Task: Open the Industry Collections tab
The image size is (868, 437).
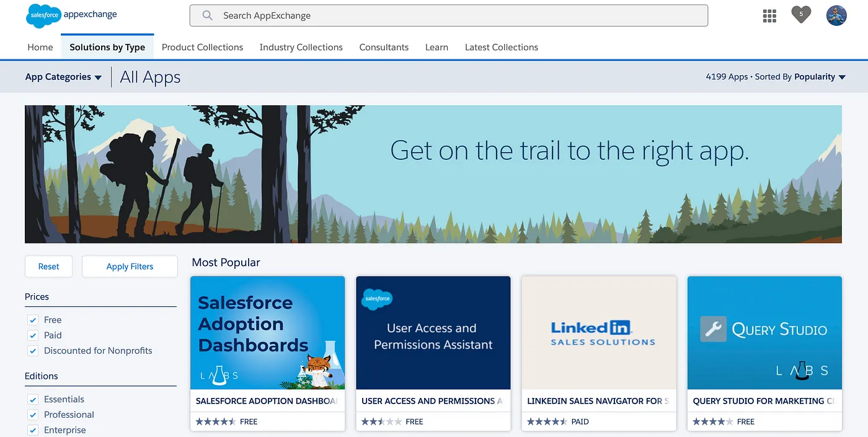Action: point(301,47)
